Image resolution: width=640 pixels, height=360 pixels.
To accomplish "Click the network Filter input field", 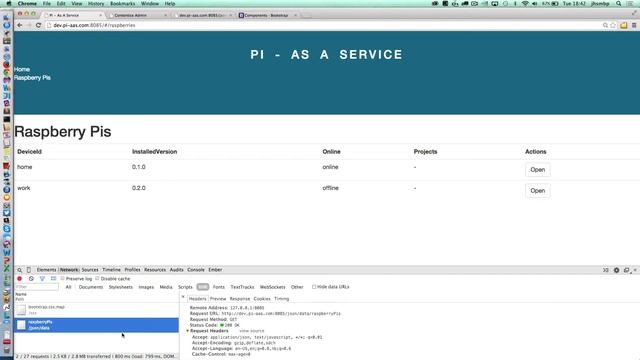I will coord(37,287).
